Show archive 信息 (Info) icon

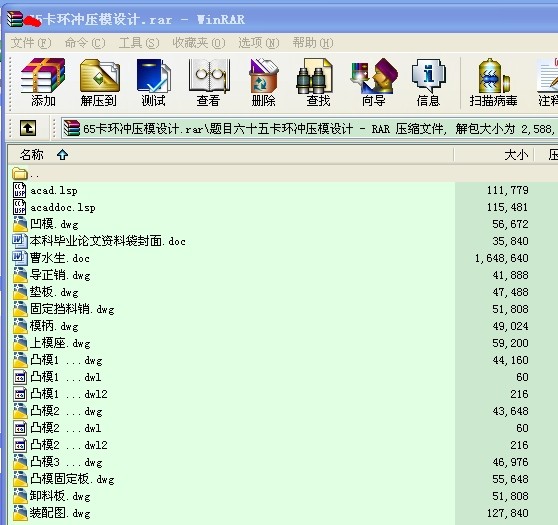428,82
